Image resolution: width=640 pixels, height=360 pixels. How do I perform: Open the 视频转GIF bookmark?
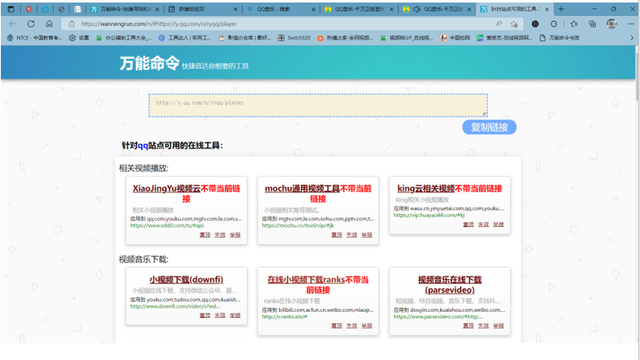[407, 38]
